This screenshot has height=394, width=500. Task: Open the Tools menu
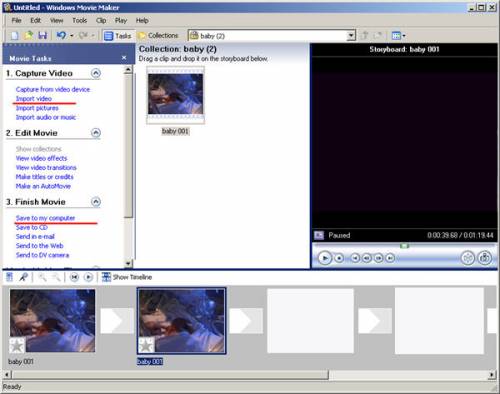click(x=80, y=21)
